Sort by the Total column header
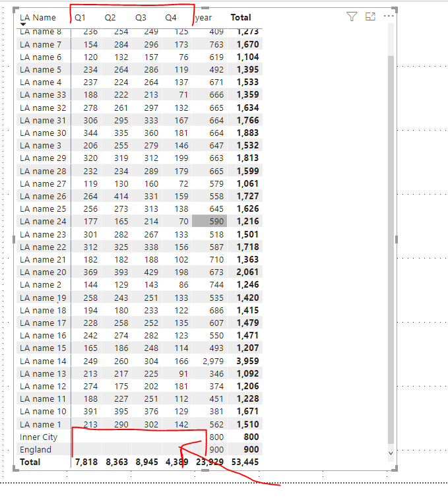Viewport: 448px width, 504px height. point(241,17)
